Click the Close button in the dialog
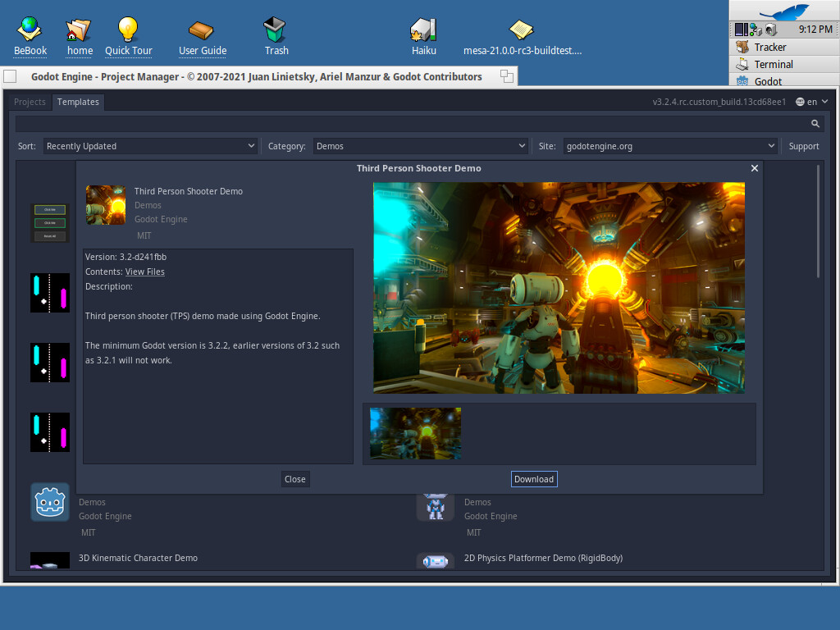The image size is (840, 630). pos(295,479)
